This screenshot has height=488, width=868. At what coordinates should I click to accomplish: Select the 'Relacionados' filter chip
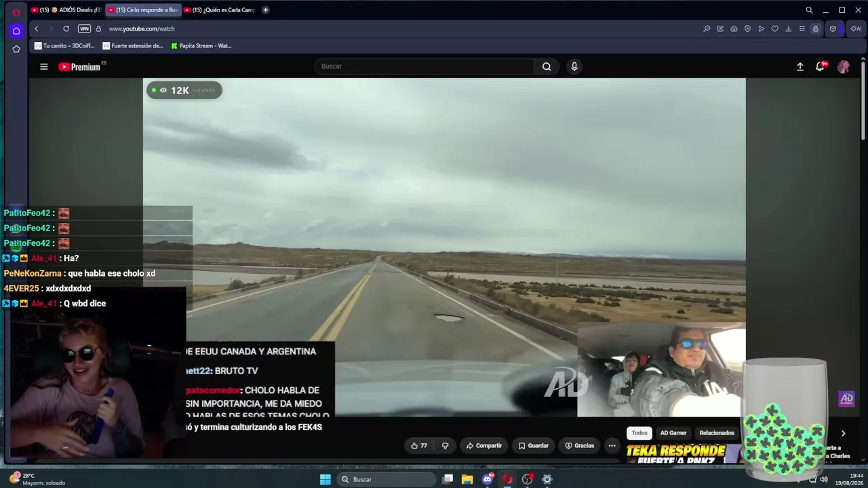pos(717,433)
